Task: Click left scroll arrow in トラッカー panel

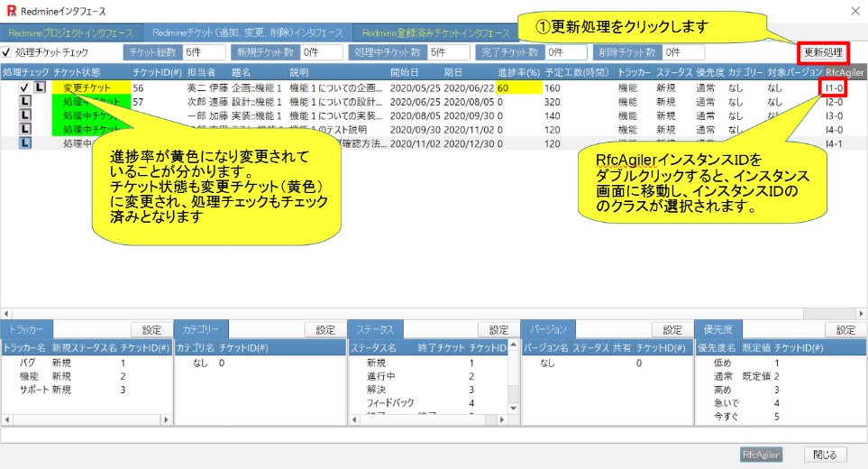Action: pos(7,419)
